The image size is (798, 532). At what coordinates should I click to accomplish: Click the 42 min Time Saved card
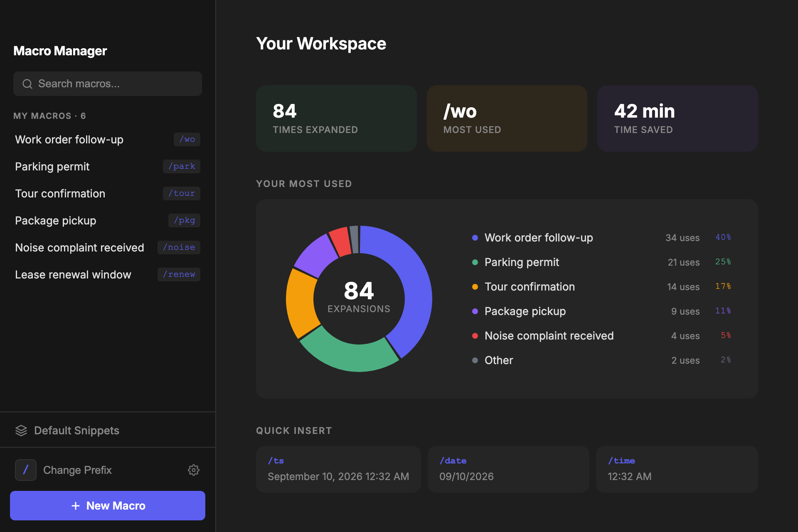pos(677,118)
